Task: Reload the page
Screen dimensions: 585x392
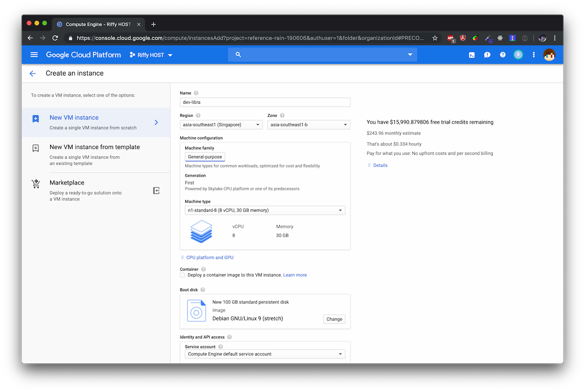Action: click(x=55, y=38)
